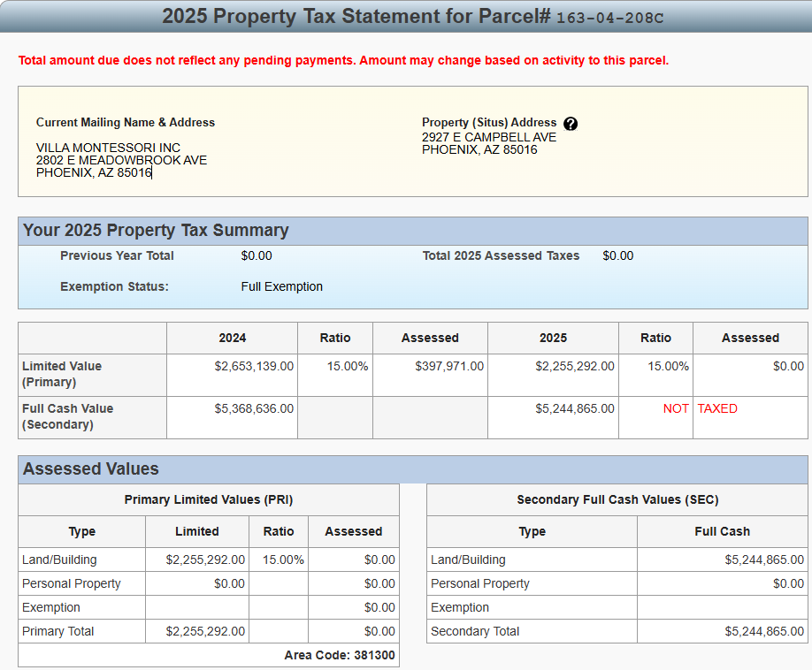
Task: Click the Full Cash Value (Secondary) row label
Action: click(x=67, y=416)
